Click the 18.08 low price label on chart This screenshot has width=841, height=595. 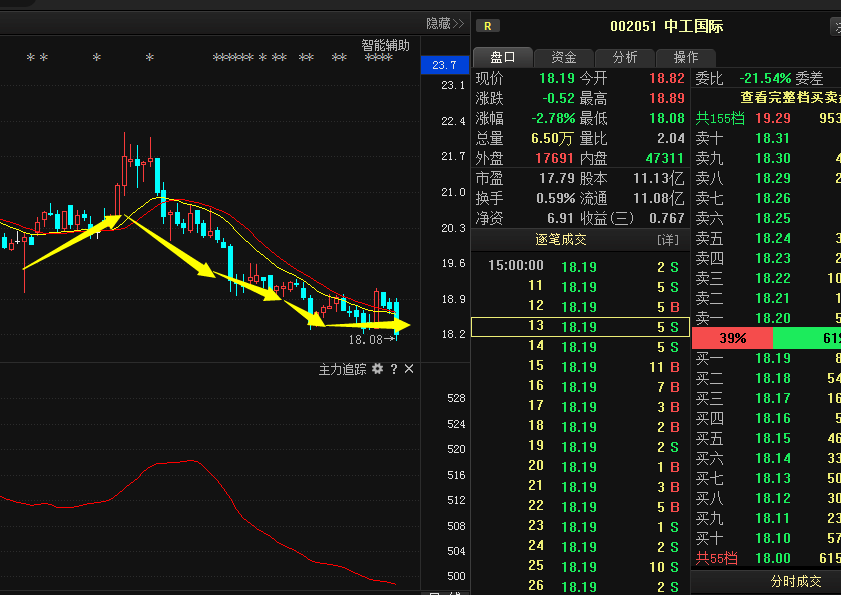pos(365,340)
